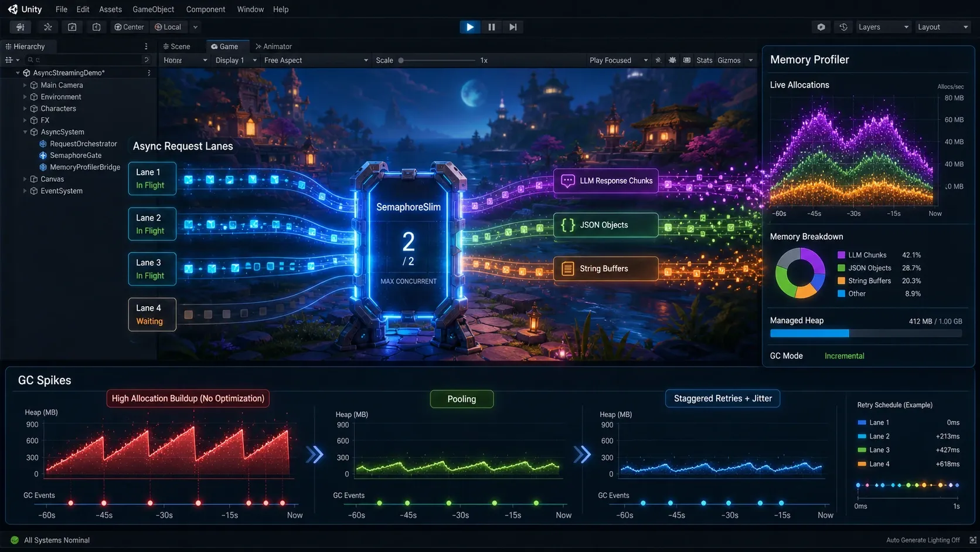Collapse the AsyncSystem tree node

coord(25,132)
